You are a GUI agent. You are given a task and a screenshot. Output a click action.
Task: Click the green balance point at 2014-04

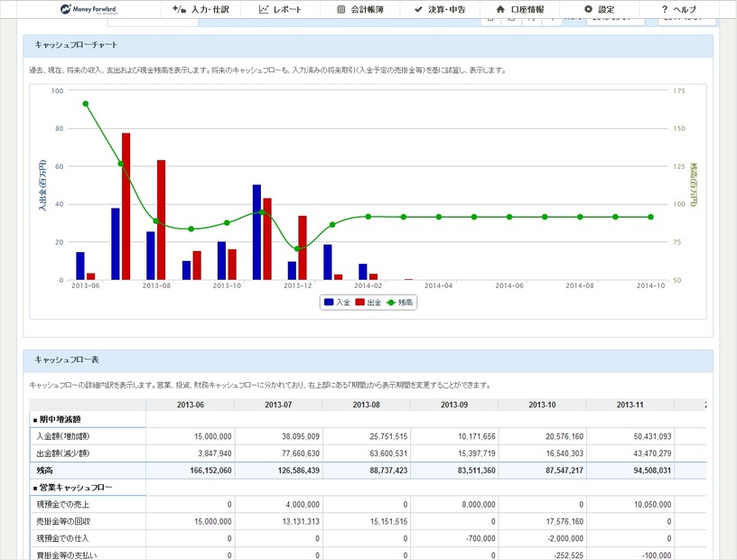[x=439, y=217]
